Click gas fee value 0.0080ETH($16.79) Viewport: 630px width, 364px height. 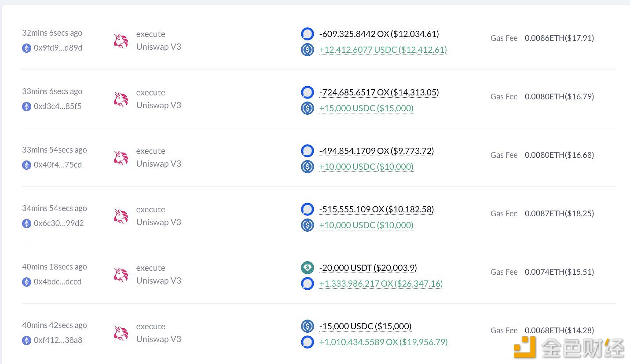coord(560,97)
